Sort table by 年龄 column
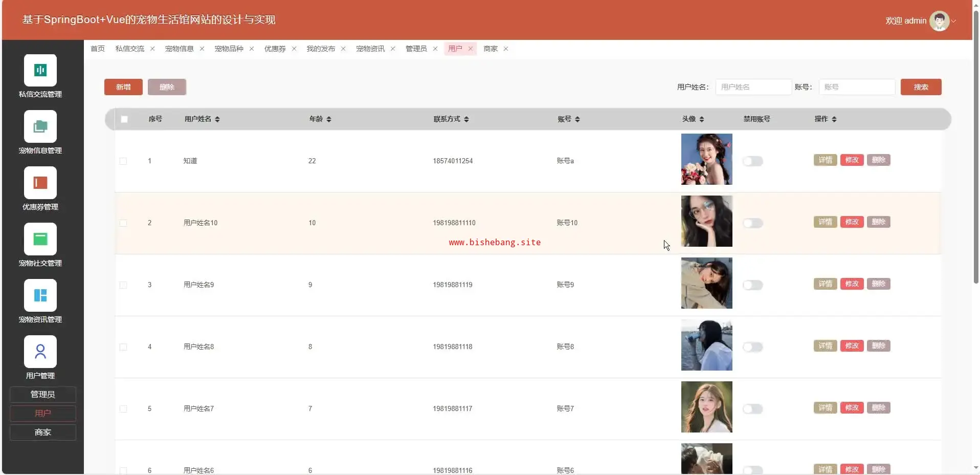The image size is (980, 475). pos(329,119)
